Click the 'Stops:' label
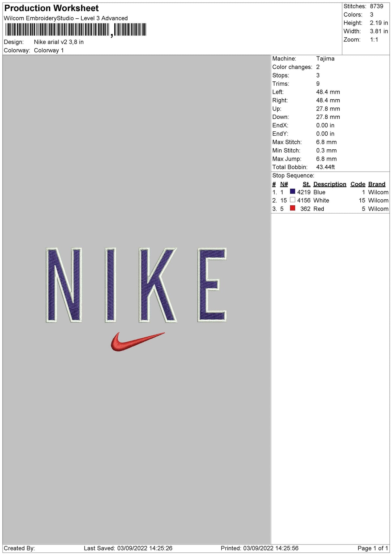 (281, 76)
